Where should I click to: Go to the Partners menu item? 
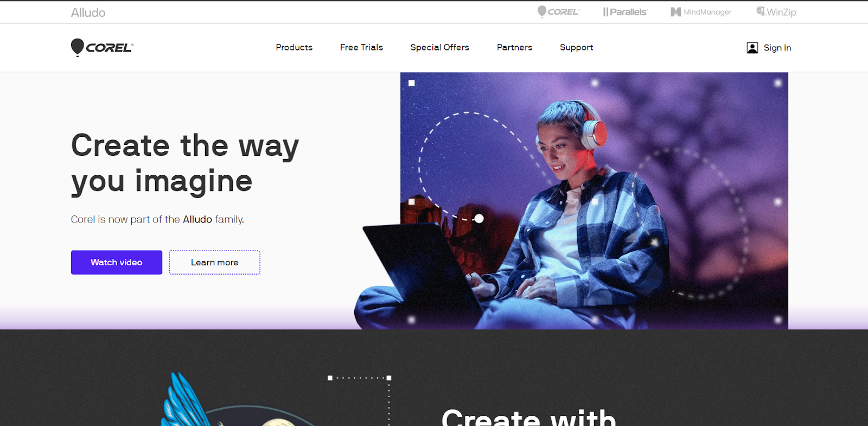tap(514, 47)
